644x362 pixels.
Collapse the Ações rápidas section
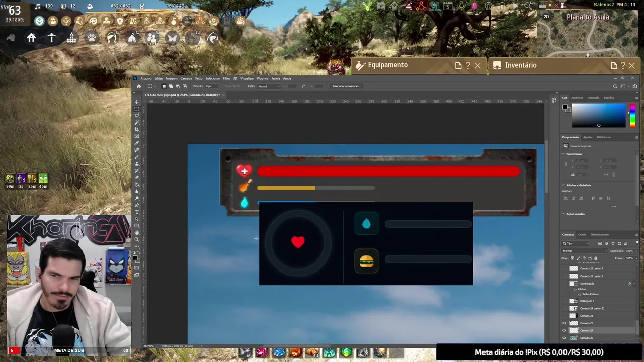[x=563, y=214]
